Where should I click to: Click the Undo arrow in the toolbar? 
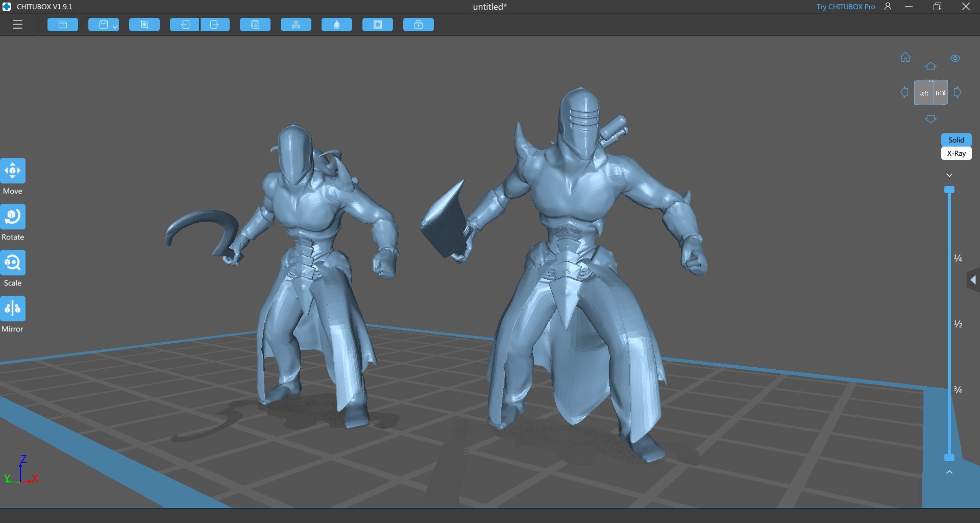[x=185, y=24]
